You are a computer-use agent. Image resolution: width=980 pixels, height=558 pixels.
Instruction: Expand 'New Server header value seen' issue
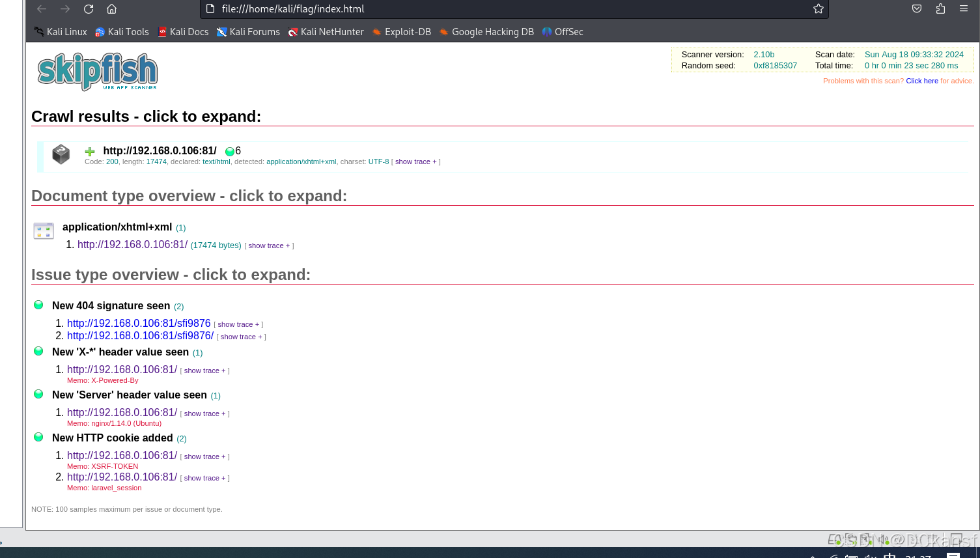[130, 395]
